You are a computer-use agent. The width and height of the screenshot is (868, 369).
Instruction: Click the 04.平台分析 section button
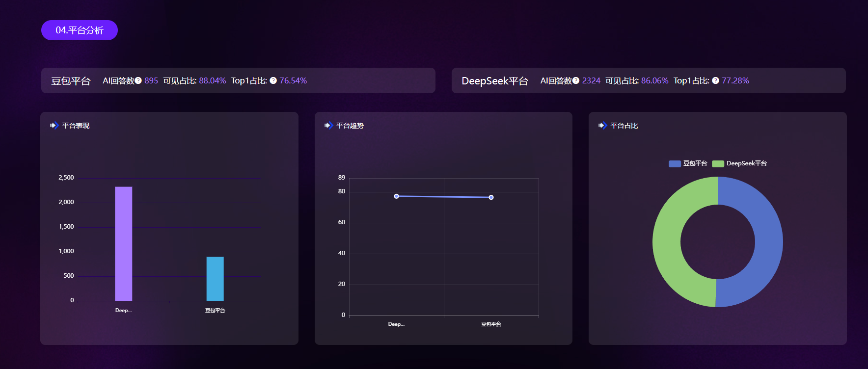click(79, 30)
